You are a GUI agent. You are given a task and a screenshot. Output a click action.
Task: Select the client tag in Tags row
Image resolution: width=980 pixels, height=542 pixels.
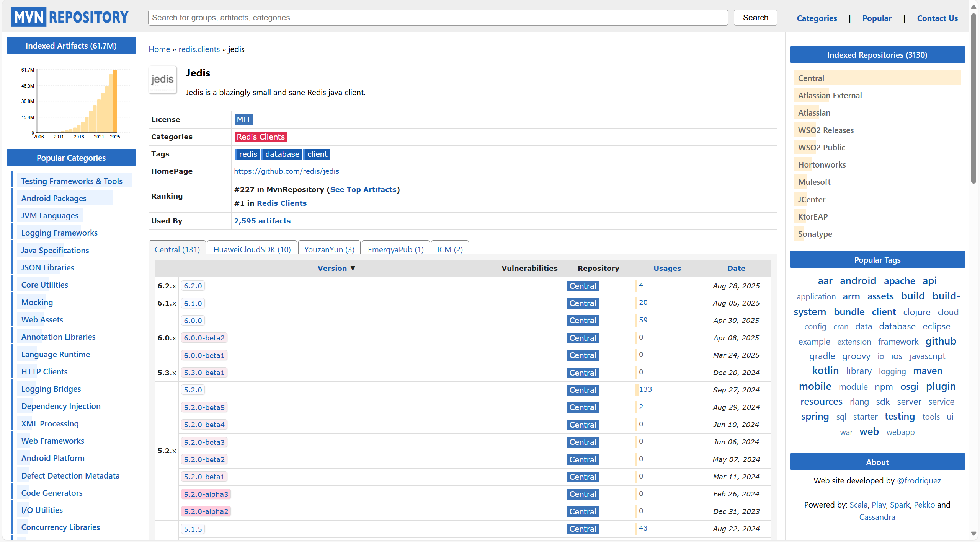click(x=317, y=154)
